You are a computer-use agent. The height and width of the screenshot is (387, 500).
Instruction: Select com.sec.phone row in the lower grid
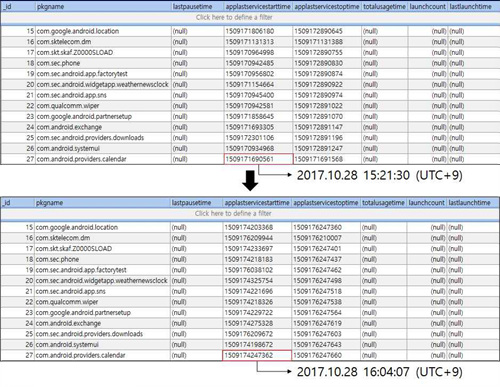coord(250,259)
